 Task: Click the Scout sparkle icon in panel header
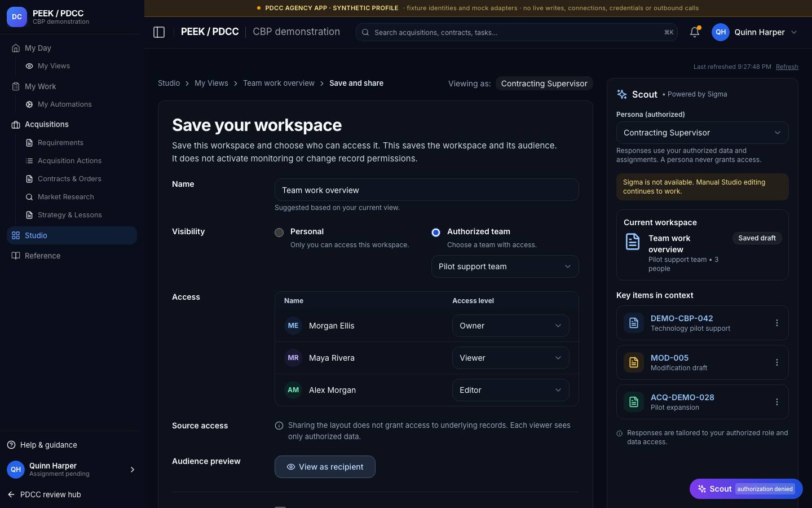tap(622, 94)
